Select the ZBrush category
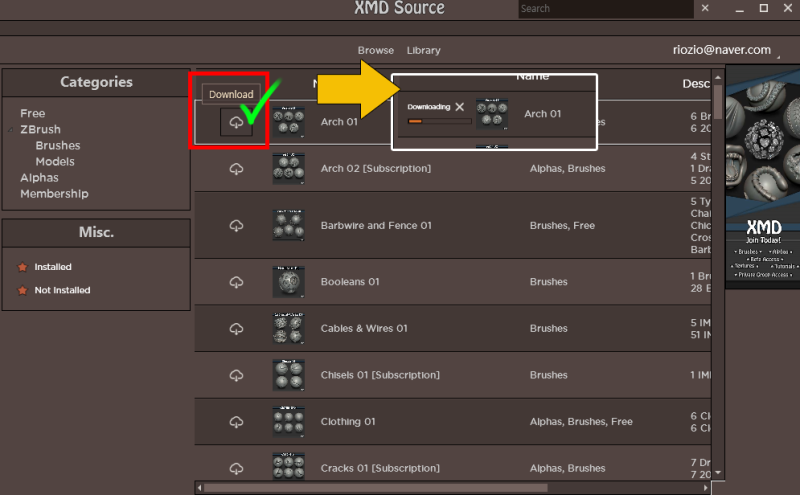The image size is (800, 495). [x=40, y=130]
